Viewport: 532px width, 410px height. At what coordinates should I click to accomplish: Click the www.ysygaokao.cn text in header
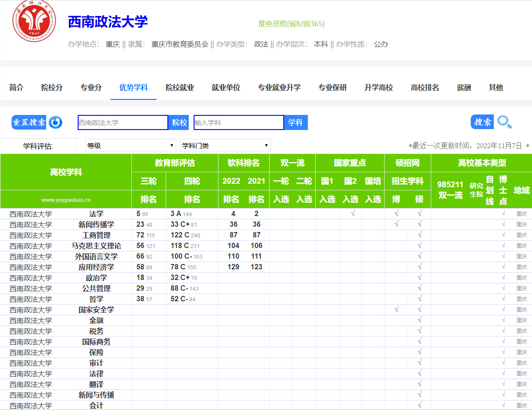click(x=66, y=200)
